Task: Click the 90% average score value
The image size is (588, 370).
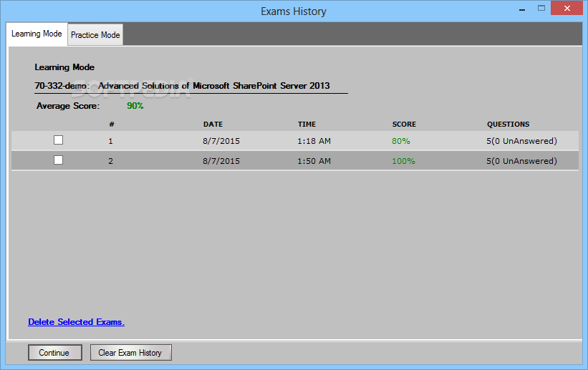Action: (135, 106)
